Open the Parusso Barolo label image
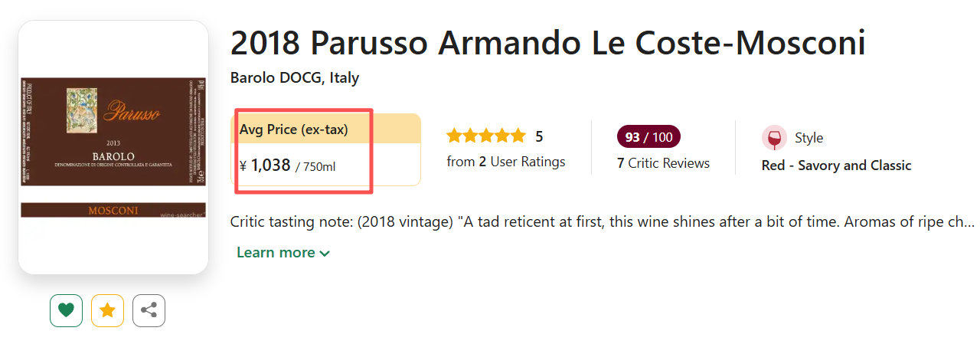This screenshot has height=344, width=980. click(113, 147)
